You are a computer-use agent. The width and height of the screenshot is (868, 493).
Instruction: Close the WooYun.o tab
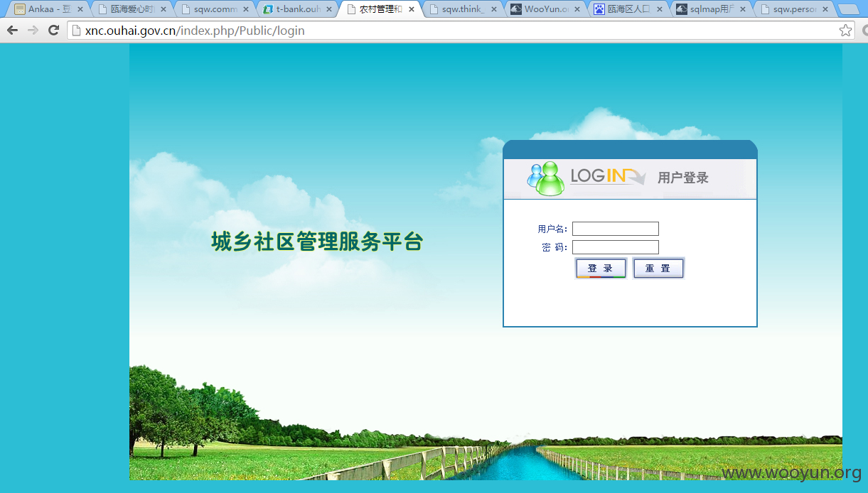coord(577,9)
